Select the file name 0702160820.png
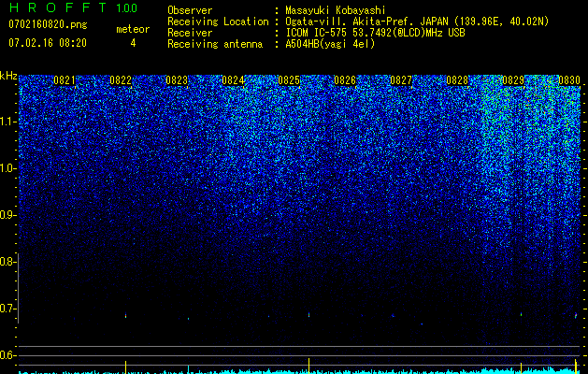Viewport: 588px width, 374px height. tap(48, 24)
